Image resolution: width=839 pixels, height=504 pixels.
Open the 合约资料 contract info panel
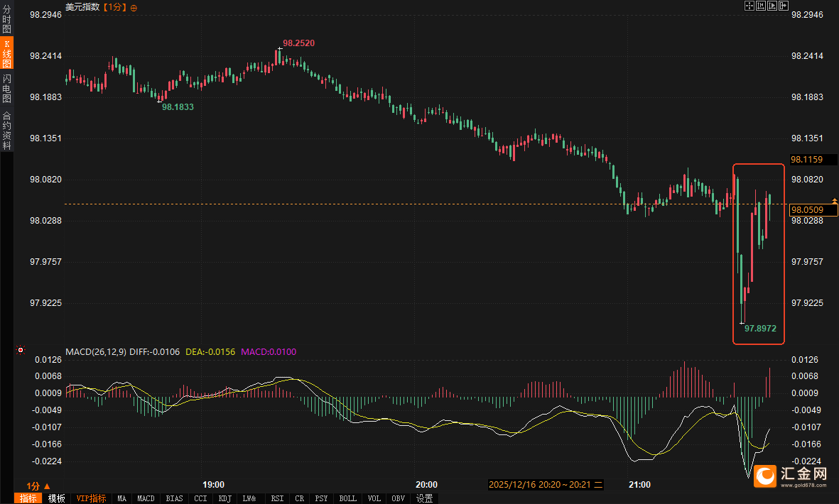[x=7, y=130]
